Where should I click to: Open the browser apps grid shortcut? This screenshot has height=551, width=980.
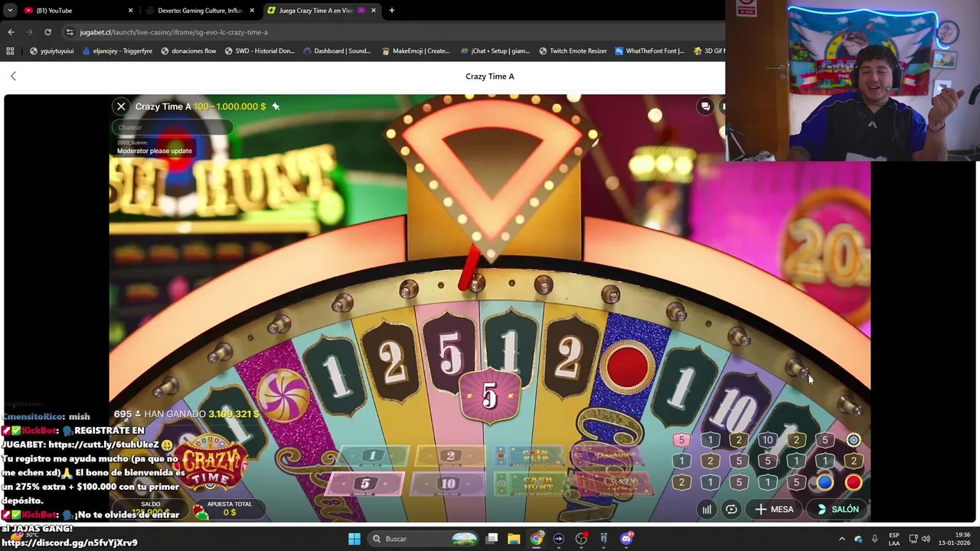10,51
